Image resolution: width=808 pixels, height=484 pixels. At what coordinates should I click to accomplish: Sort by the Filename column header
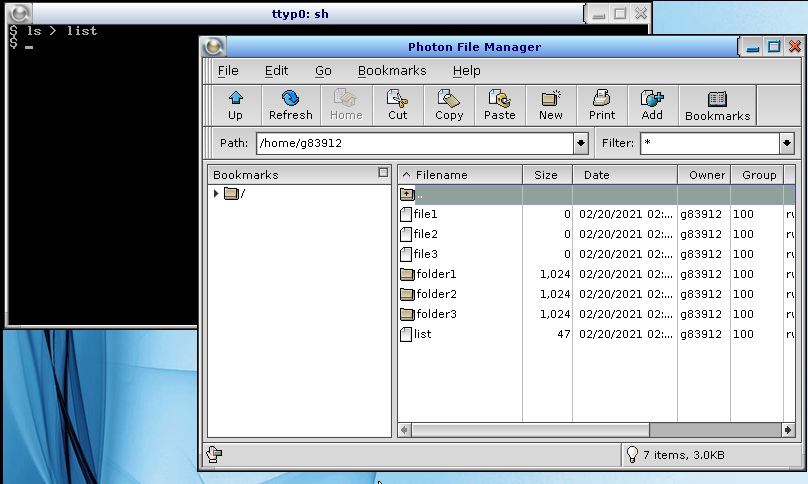point(460,175)
